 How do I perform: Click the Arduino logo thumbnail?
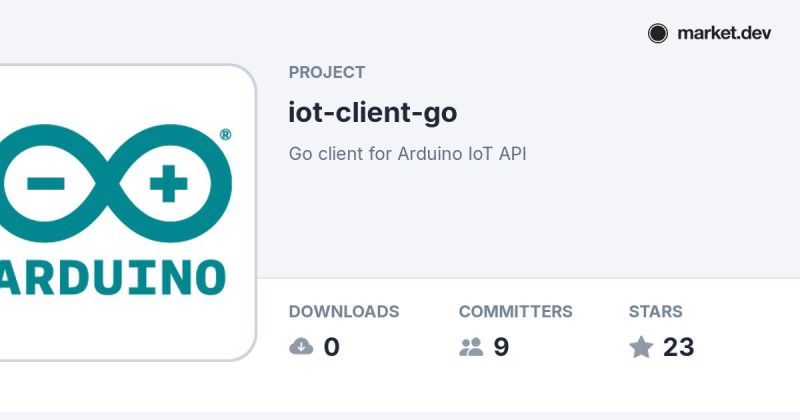coord(128,212)
